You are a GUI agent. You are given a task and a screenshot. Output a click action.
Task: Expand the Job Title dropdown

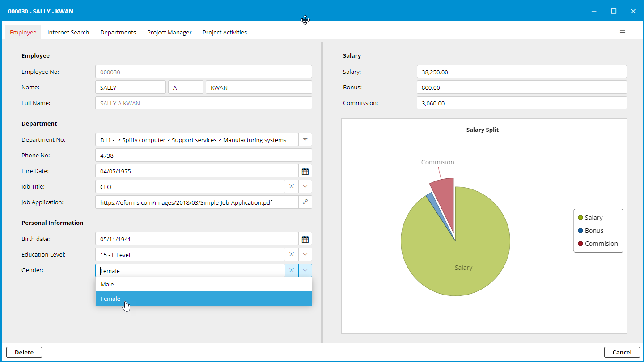coord(305,186)
